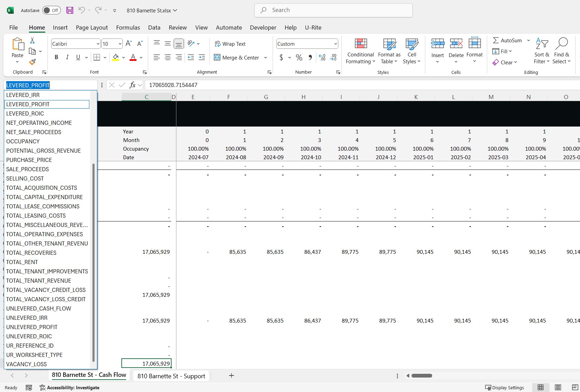Click the Save button
Image resolution: width=580 pixels, height=392 pixels.
point(69,10)
